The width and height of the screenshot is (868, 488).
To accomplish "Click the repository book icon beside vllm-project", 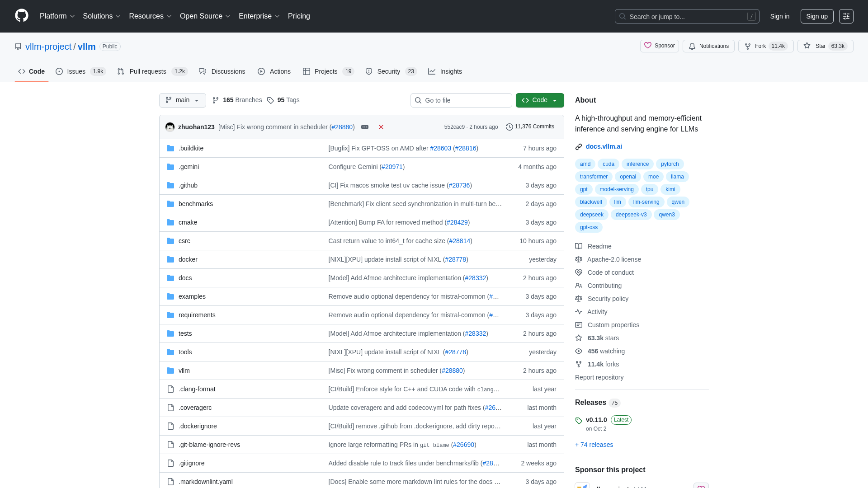I will [18, 46].
